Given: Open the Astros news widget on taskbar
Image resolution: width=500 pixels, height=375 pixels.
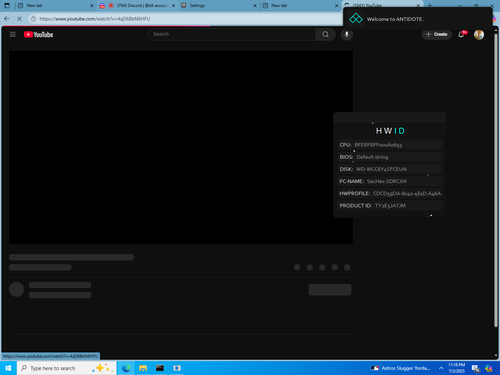Looking at the screenshot, I should tap(401, 368).
